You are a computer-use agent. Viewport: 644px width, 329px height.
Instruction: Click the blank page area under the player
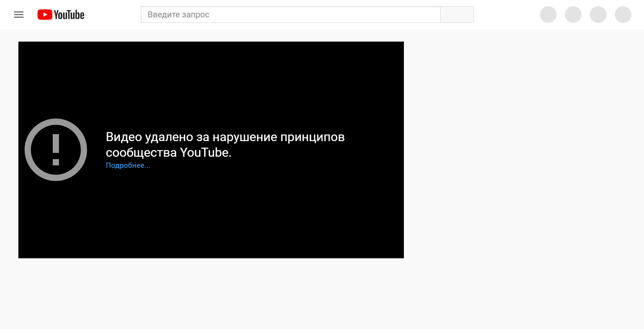click(x=211, y=295)
